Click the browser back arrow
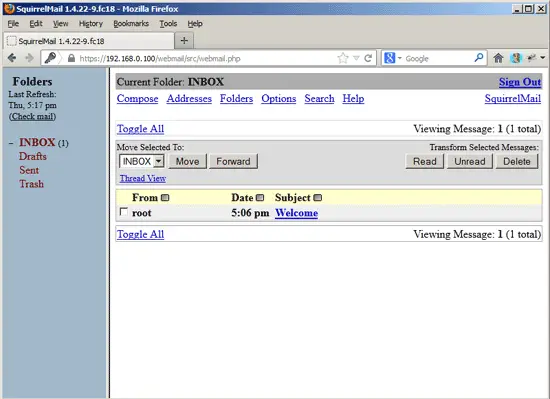This screenshot has width=550, height=399. point(12,58)
